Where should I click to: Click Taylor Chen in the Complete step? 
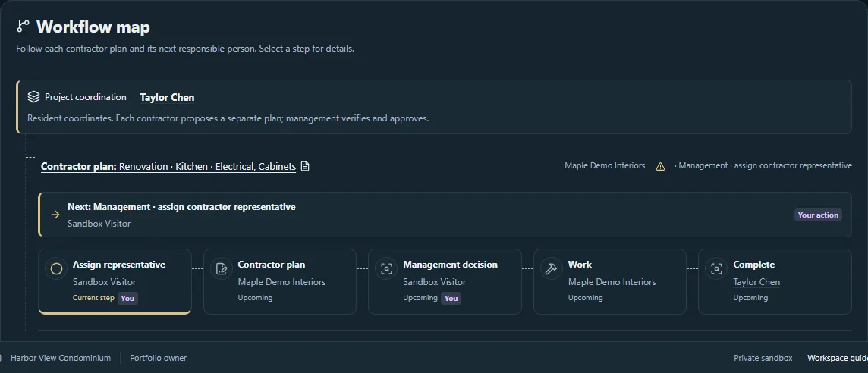[x=756, y=282]
